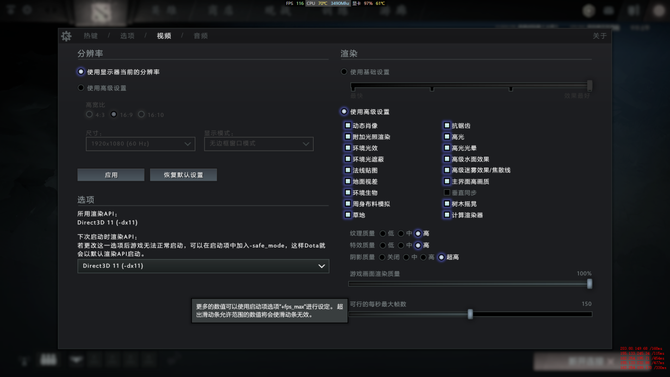Toggle the 计算渲染器 checkbox

(x=447, y=215)
